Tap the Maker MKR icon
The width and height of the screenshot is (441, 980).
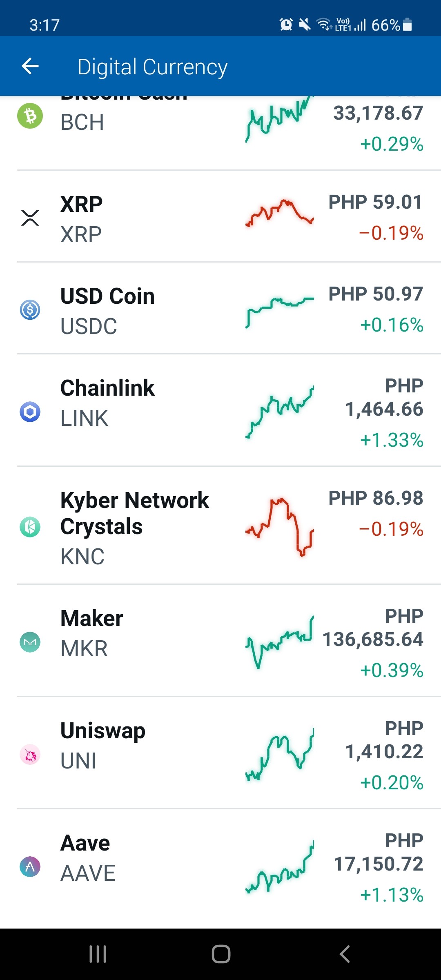[x=30, y=642]
